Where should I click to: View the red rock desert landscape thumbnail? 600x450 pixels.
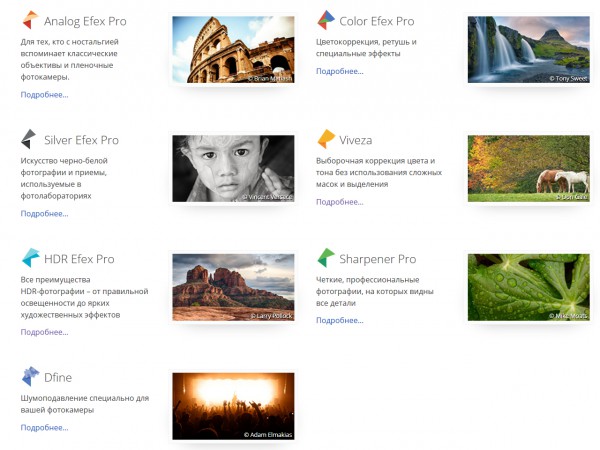tap(233, 287)
